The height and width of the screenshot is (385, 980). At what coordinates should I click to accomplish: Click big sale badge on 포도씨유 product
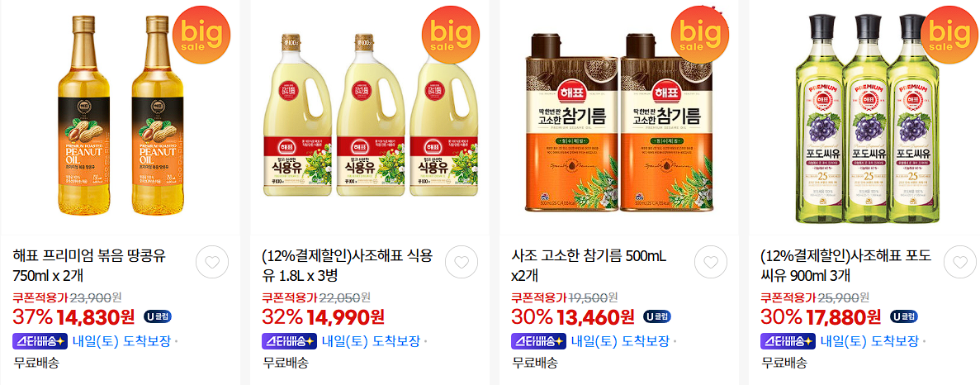point(949,35)
